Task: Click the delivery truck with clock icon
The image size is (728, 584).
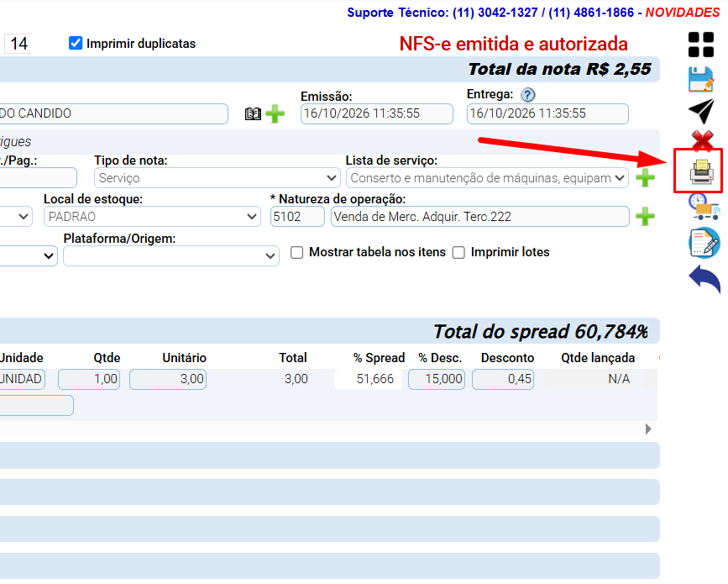Action: (704, 208)
